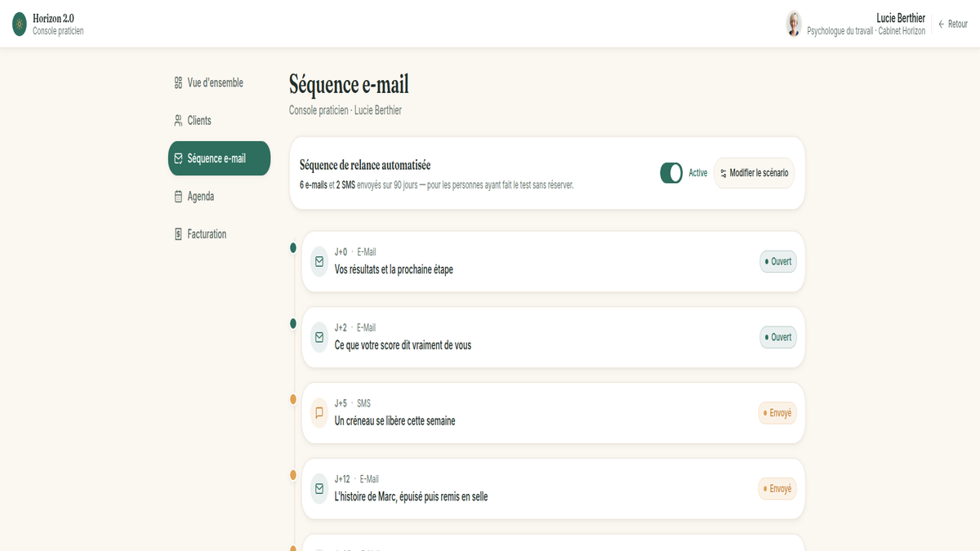This screenshot has height=551, width=980.
Task: Click the 'Console praticien · Lucie Berthier' breadcrumb text
Action: pyautogui.click(x=345, y=110)
